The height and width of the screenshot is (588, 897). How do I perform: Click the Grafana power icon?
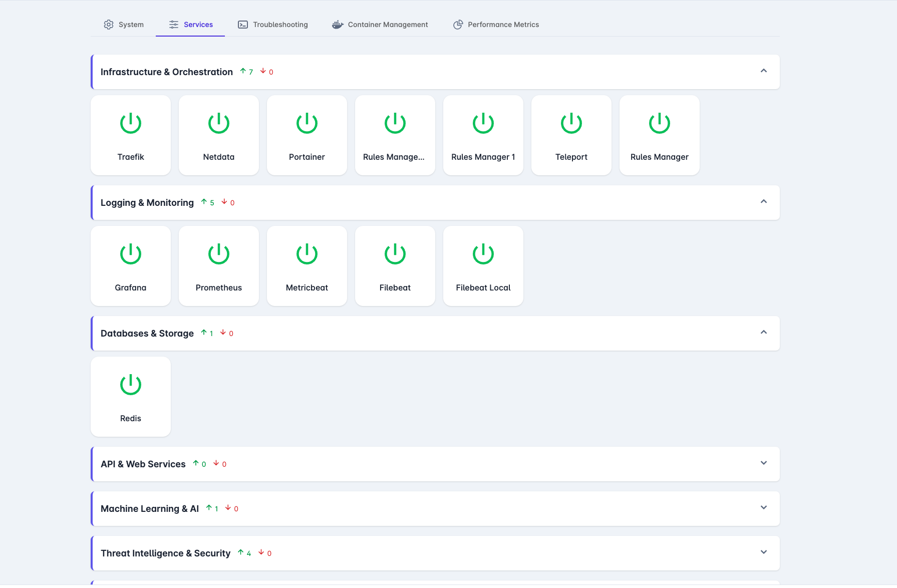(131, 254)
